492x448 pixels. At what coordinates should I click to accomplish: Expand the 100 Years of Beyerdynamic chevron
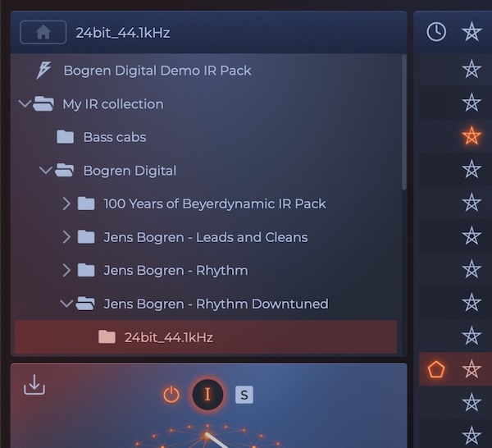[x=66, y=203]
